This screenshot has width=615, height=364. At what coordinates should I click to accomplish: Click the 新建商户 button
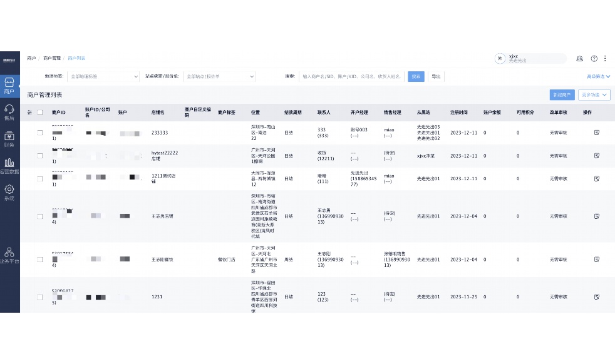[x=562, y=95]
